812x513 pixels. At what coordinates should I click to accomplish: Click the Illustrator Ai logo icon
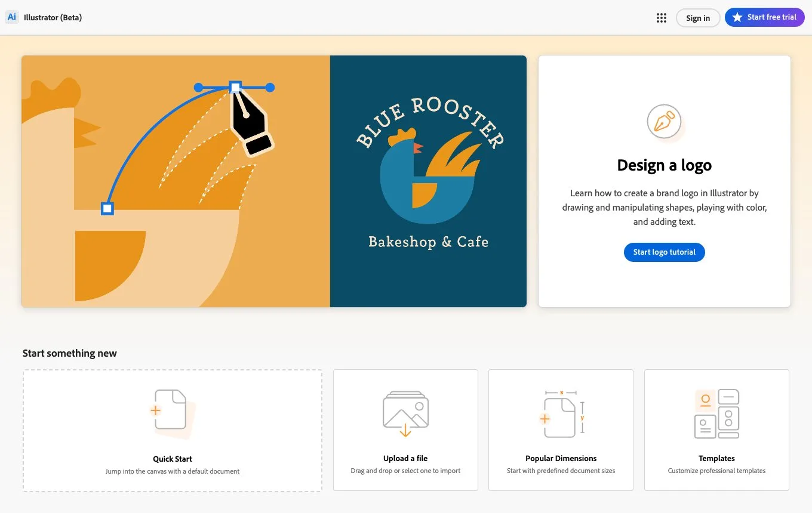(11, 17)
